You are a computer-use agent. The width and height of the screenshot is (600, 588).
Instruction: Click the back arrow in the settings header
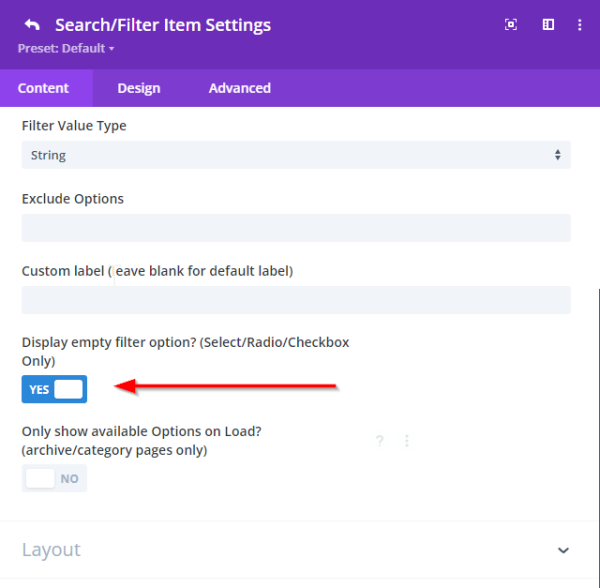(32, 25)
